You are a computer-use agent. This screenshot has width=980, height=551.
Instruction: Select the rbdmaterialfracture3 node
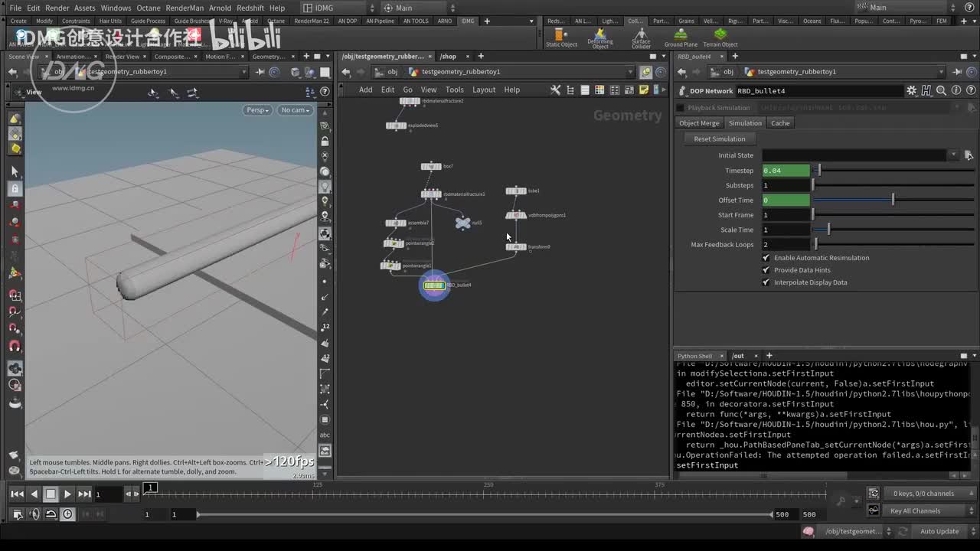tap(431, 194)
